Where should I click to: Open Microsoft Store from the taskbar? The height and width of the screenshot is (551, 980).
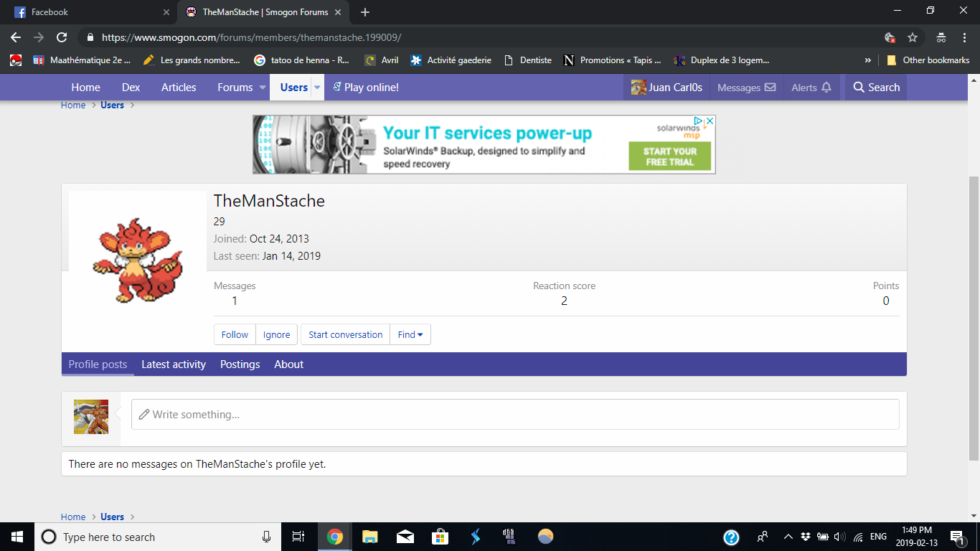click(440, 537)
